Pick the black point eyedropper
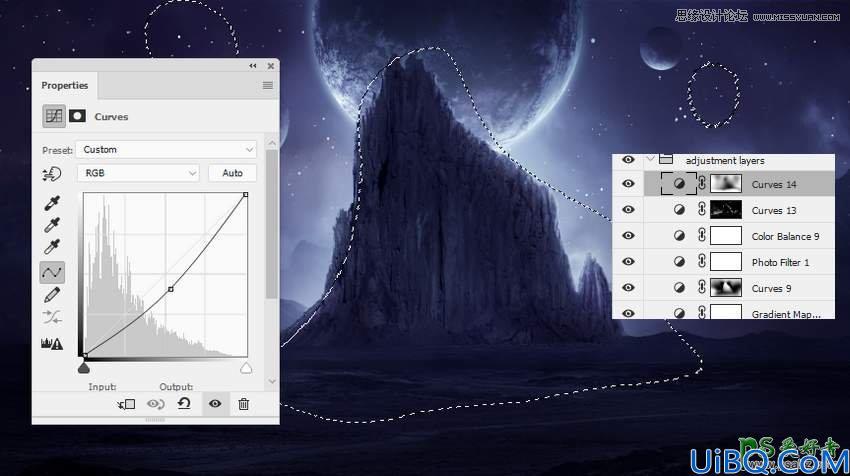The width and height of the screenshot is (850, 476). tap(52, 203)
